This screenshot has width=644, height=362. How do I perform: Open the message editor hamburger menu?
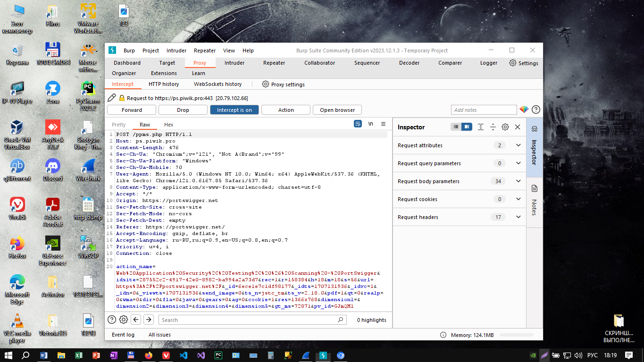click(x=384, y=124)
